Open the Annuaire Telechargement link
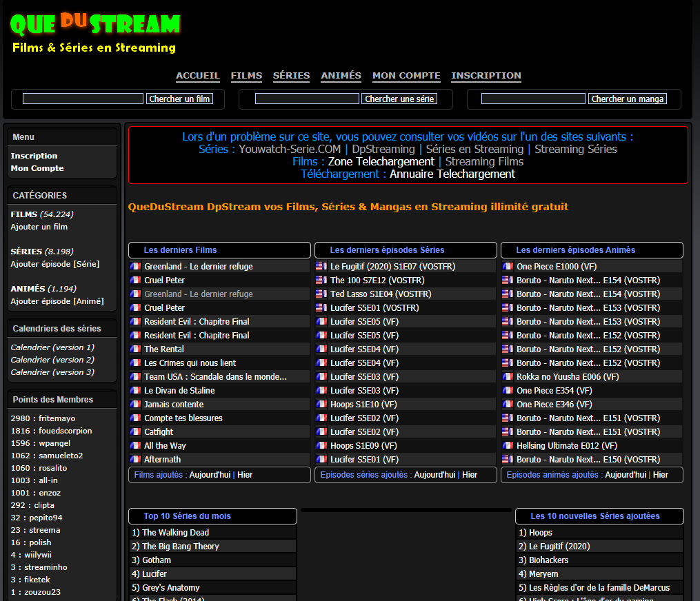This screenshot has height=601, width=700. 452,174
